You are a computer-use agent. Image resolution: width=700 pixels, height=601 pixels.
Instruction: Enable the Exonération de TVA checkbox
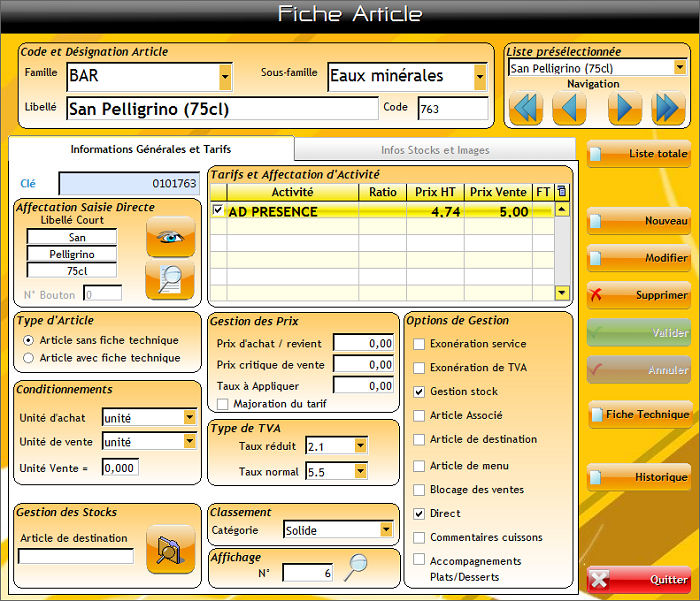tap(419, 368)
